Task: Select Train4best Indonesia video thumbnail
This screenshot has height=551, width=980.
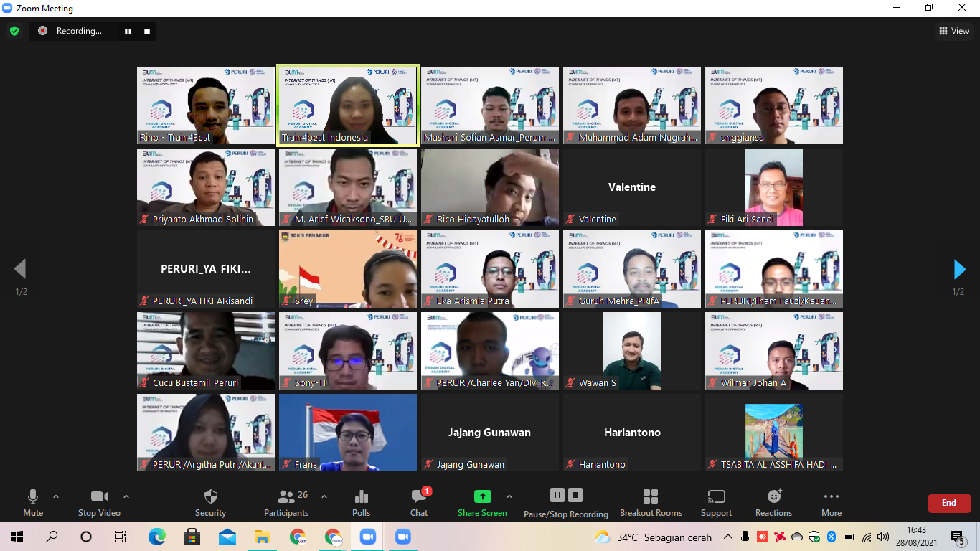Action: tap(348, 105)
